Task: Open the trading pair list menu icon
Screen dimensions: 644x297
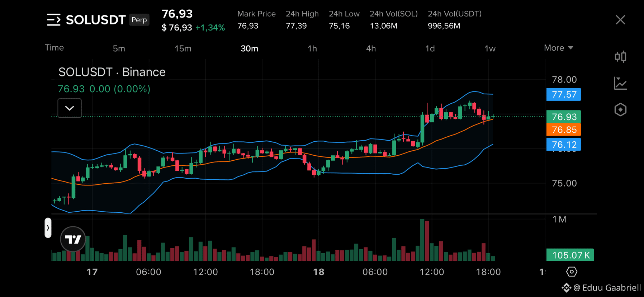Action: click(54, 20)
